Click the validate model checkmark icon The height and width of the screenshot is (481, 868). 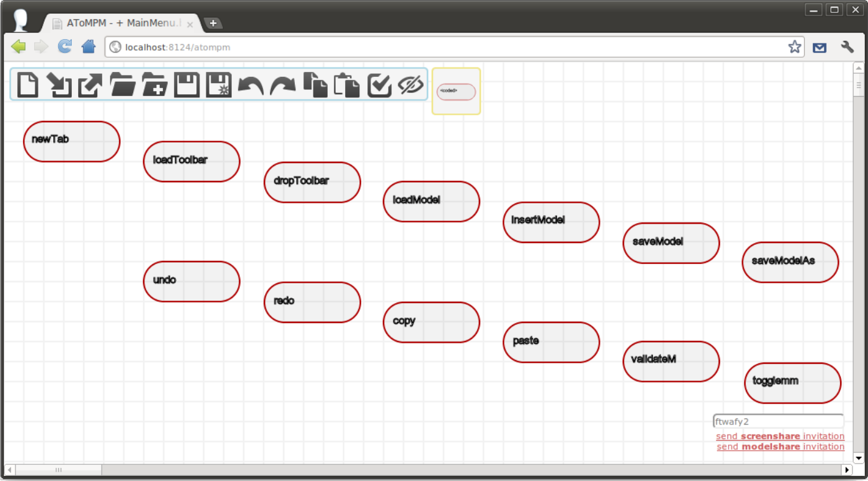379,85
